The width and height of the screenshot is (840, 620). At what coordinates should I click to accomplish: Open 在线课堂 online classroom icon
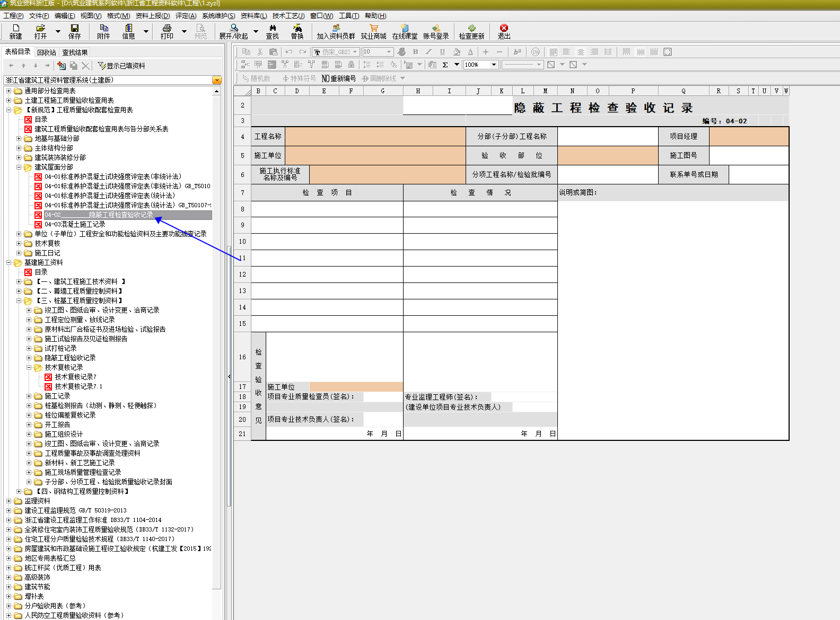tap(405, 31)
